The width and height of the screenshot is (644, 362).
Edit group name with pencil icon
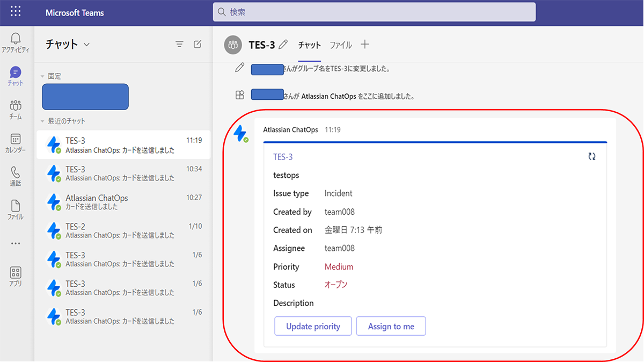(x=283, y=45)
